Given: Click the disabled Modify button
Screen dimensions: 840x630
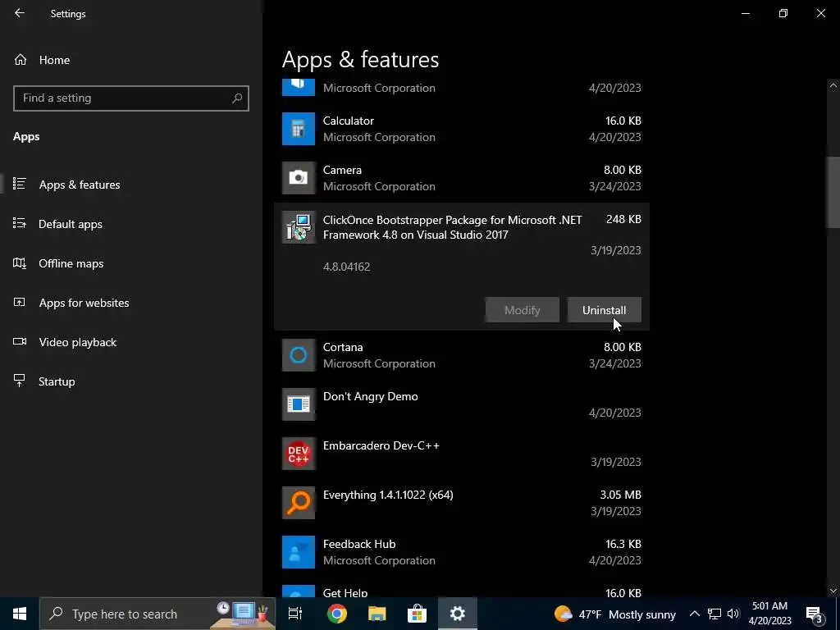Looking at the screenshot, I should click(523, 310).
